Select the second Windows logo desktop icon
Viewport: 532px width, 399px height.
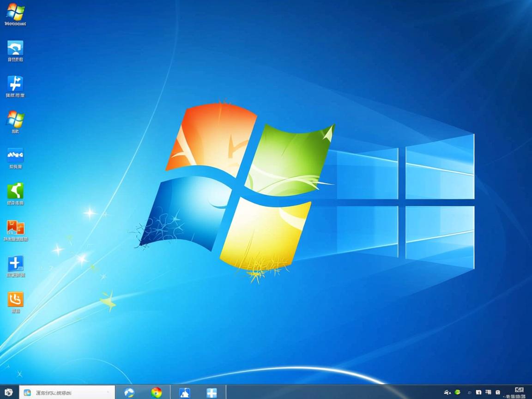pyautogui.click(x=15, y=120)
